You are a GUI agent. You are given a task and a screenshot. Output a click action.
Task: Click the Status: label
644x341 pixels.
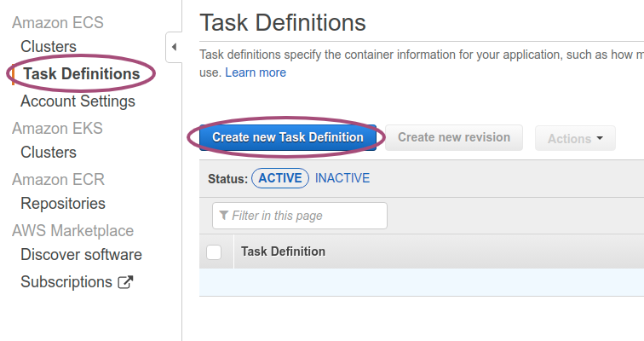228,179
